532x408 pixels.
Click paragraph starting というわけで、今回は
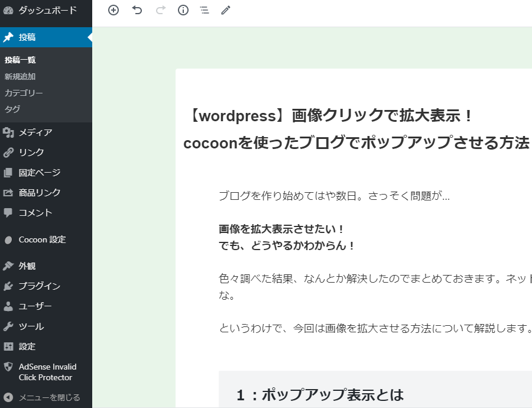pos(375,328)
